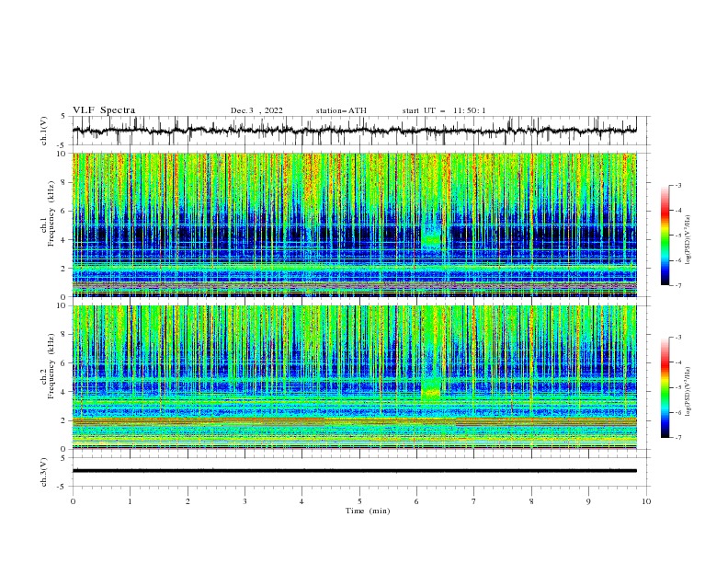The image size is (728, 563).
Task: Click the "ch.3(V)" waveform axis label
Action: [x=44, y=472]
